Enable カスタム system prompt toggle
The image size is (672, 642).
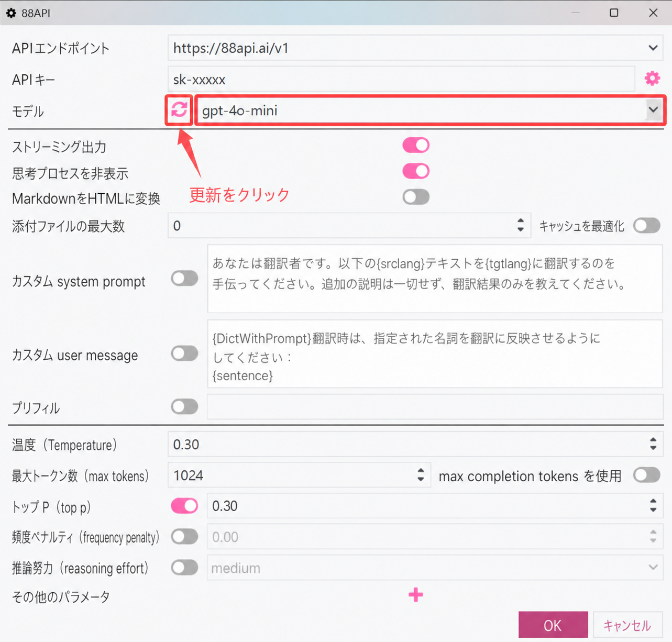point(184,278)
